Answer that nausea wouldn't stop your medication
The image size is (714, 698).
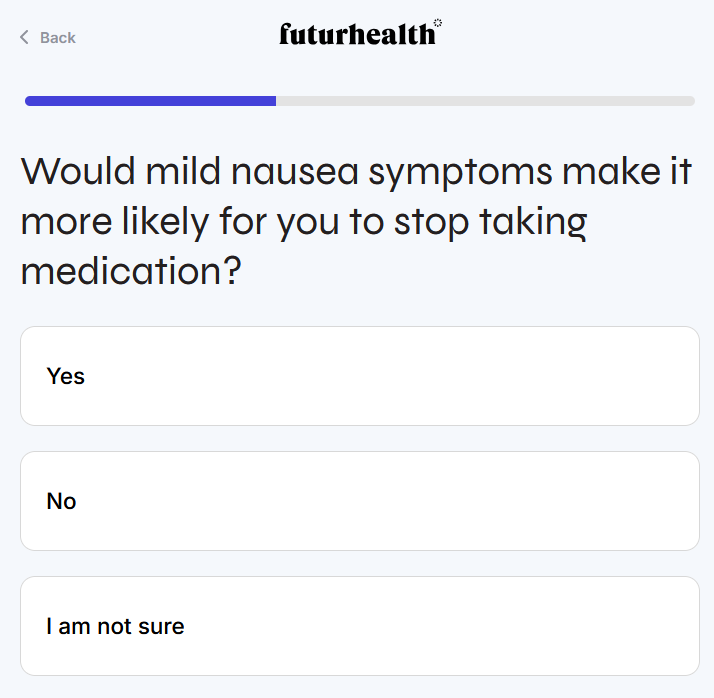pyautogui.click(x=359, y=501)
